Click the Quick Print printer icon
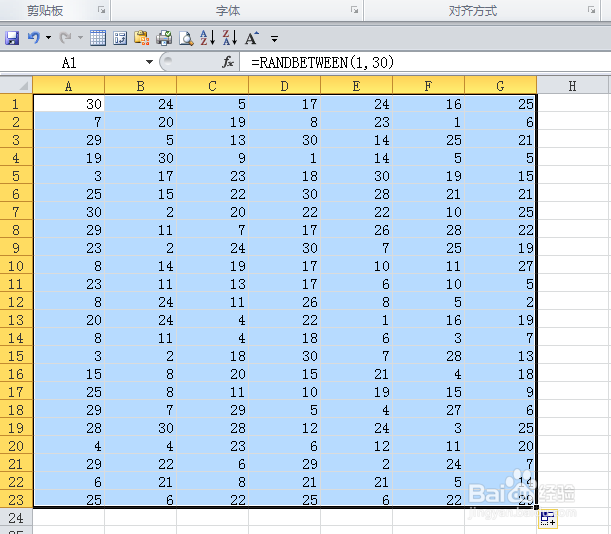 [164, 38]
